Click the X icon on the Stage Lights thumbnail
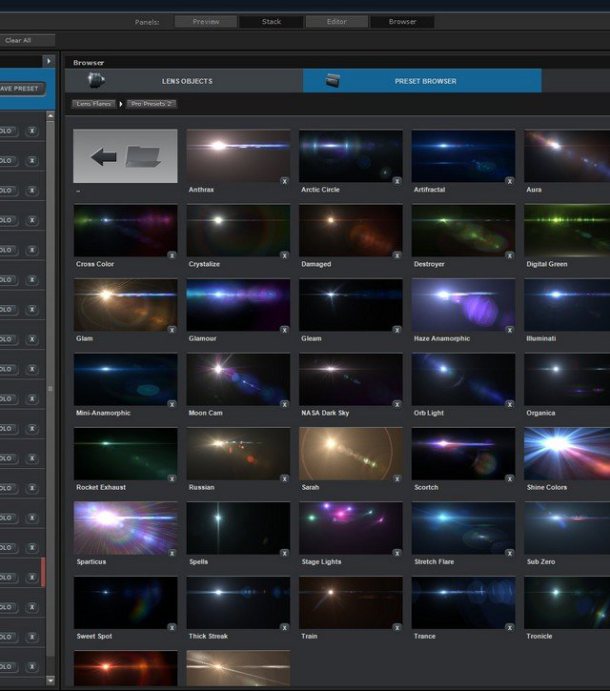 click(x=397, y=554)
